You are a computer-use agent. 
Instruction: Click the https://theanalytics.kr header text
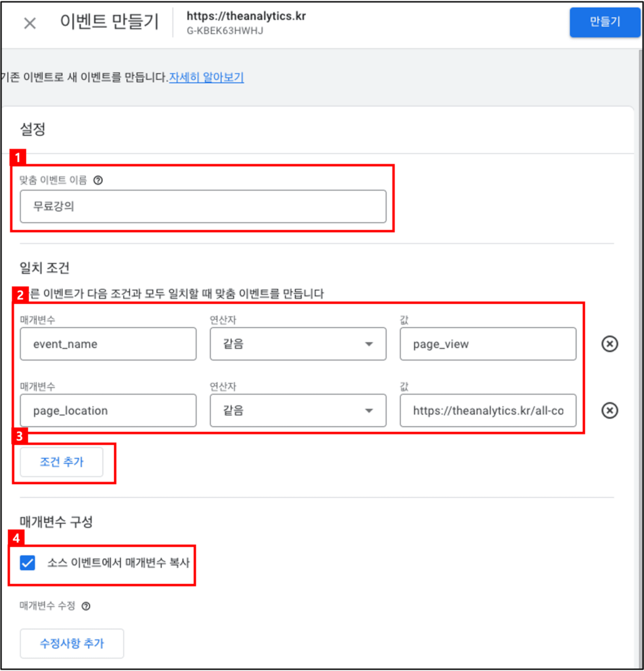[246, 16]
